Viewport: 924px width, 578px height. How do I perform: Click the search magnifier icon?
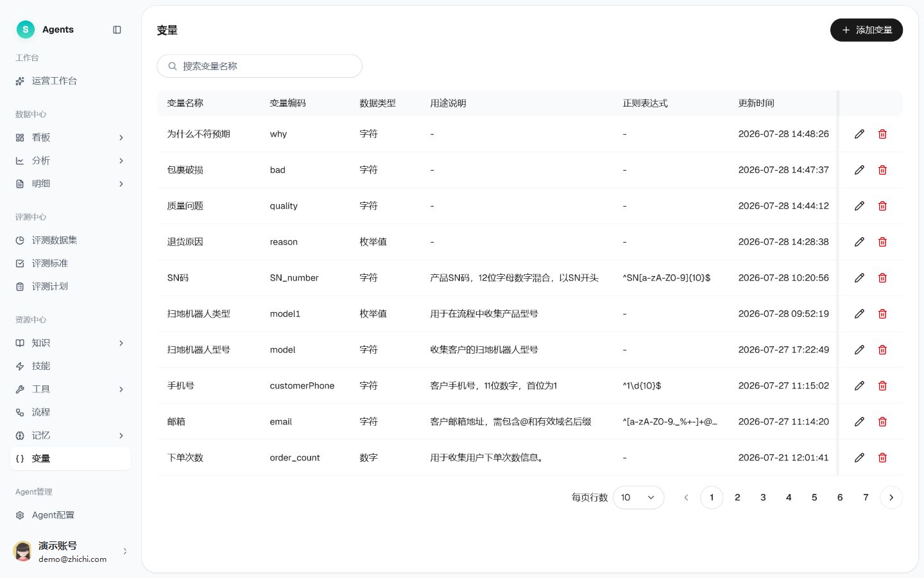[x=173, y=66]
